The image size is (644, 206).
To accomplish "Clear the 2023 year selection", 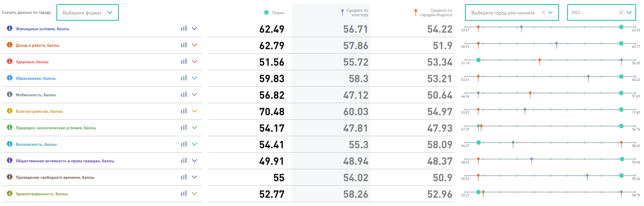I will 621,12.
